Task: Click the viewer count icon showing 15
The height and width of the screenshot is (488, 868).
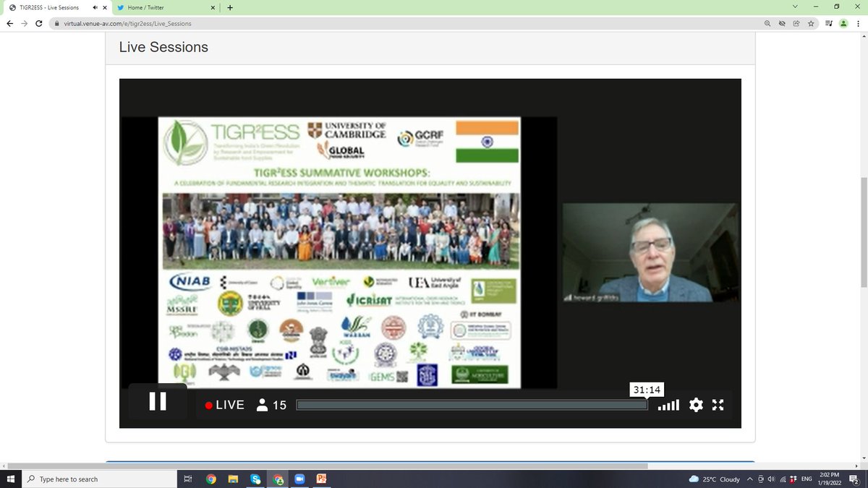Action: (271, 405)
